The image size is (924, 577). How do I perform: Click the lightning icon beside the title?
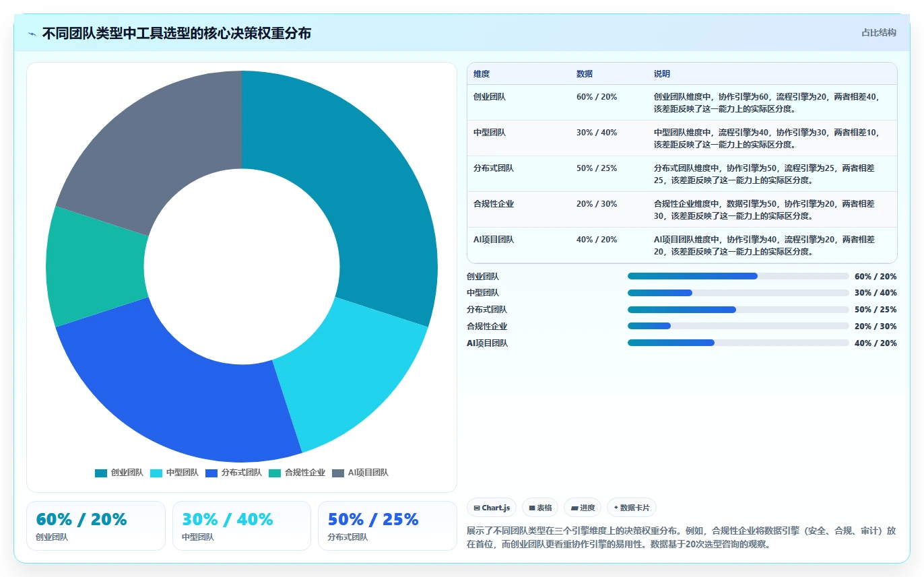[32, 34]
